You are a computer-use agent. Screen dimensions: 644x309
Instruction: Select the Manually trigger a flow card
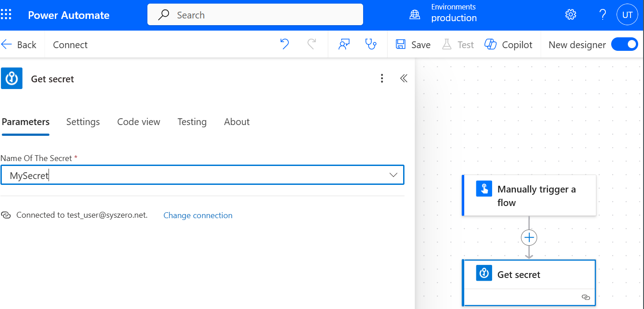[x=529, y=196]
